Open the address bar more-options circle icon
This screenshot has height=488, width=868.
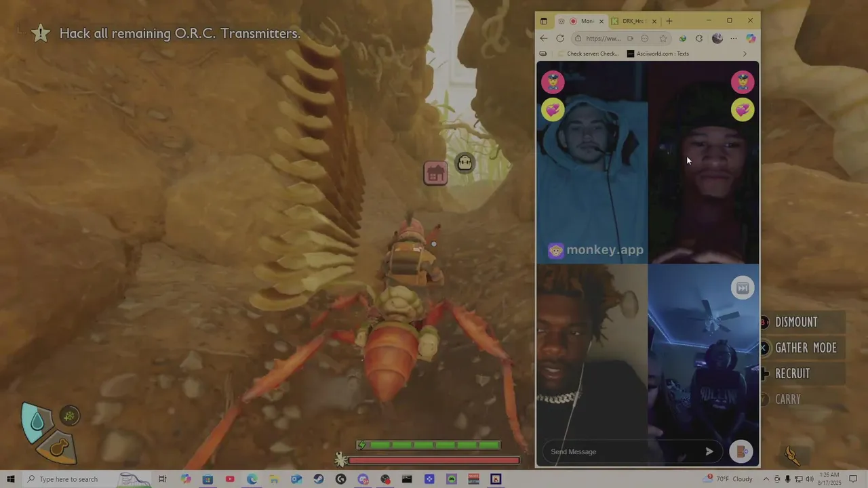(x=645, y=39)
